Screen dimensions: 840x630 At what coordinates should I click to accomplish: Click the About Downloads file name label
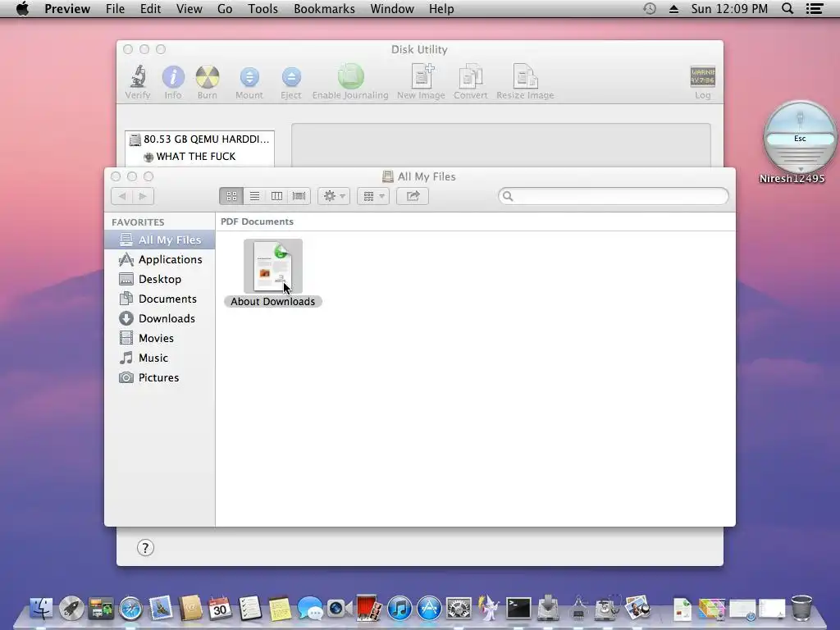point(272,302)
